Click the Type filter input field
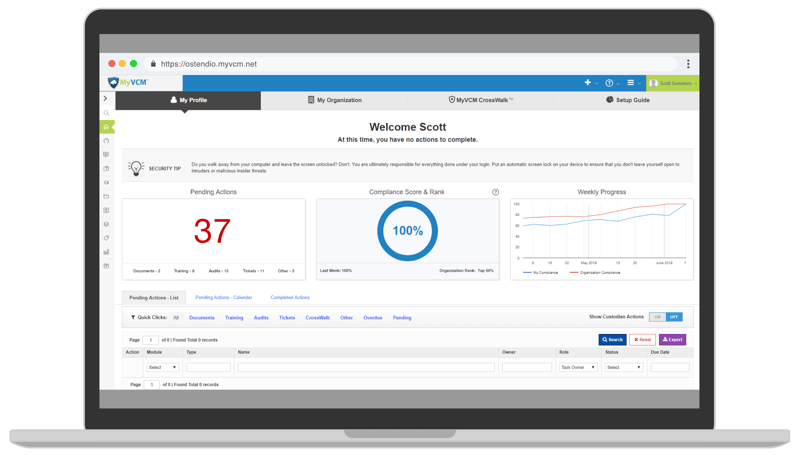Screen dimensions: 800x455 click(x=208, y=367)
